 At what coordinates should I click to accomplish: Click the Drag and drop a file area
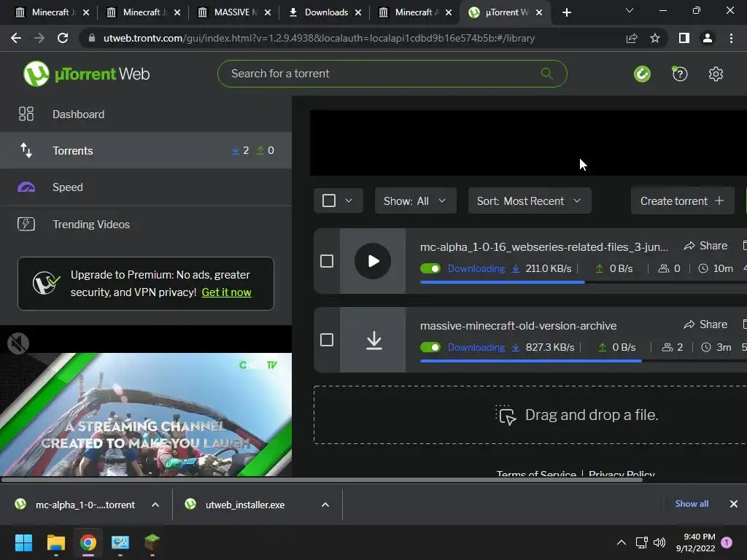[530, 415]
